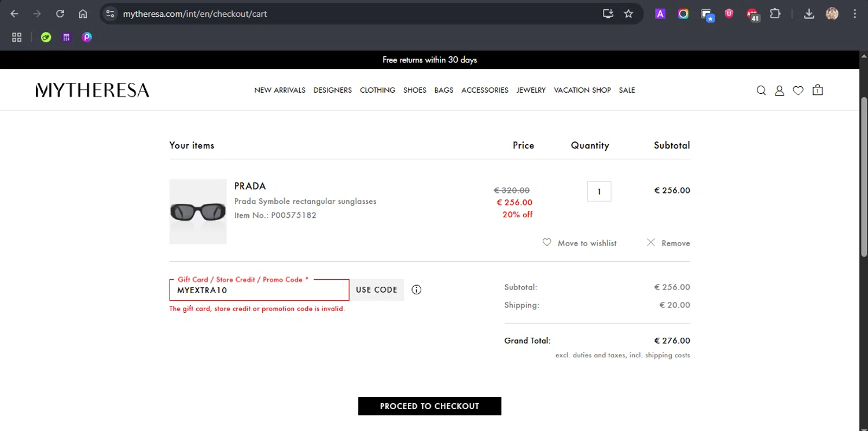Click the MYTHERESA logo
The width and height of the screenshot is (868, 431).
pyautogui.click(x=93, y=90)
